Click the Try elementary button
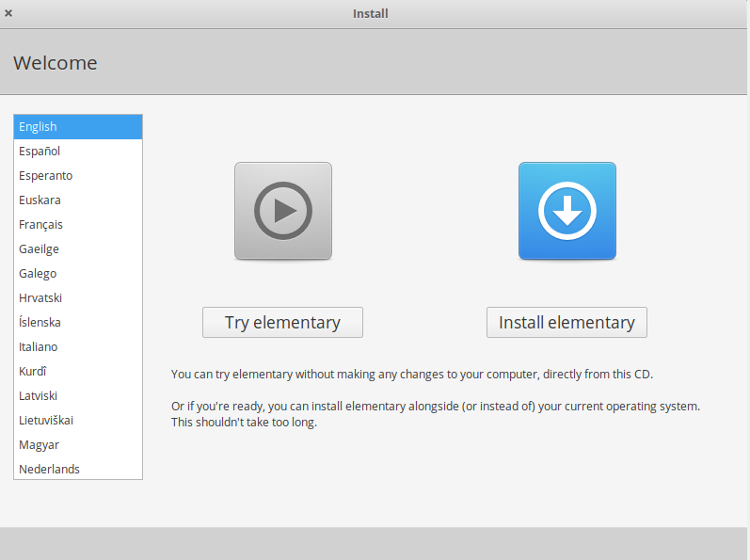 [x=282, y=322]
